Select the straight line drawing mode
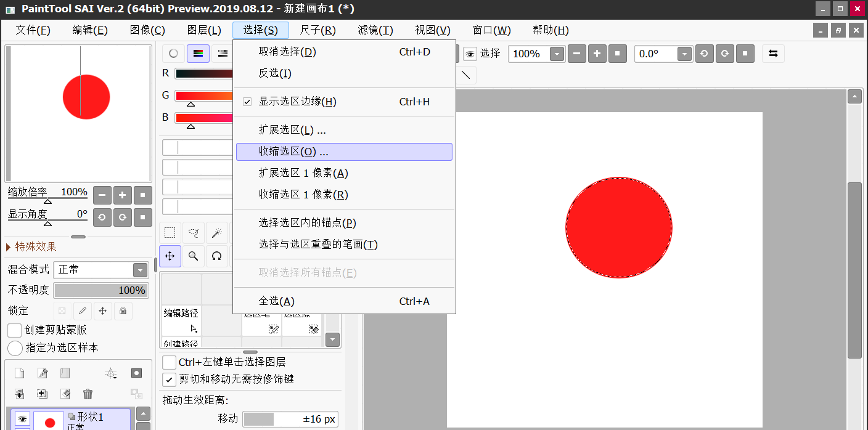Image resolution: width=868 pixels, height=430 pixels. [x=466, y=75]
